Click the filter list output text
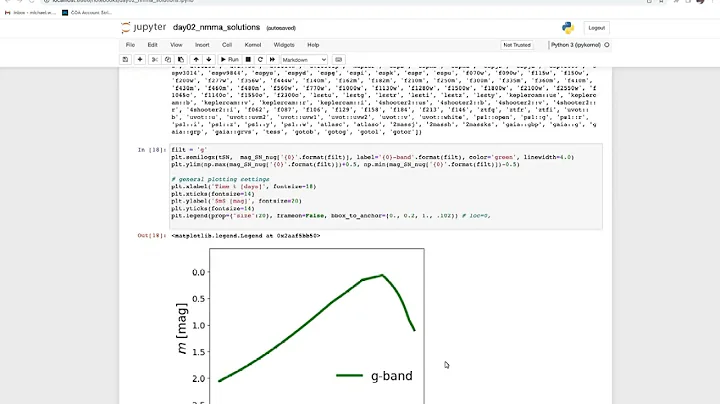The height and width of the screenshot is (404, 720). click(x=384, y=101)
